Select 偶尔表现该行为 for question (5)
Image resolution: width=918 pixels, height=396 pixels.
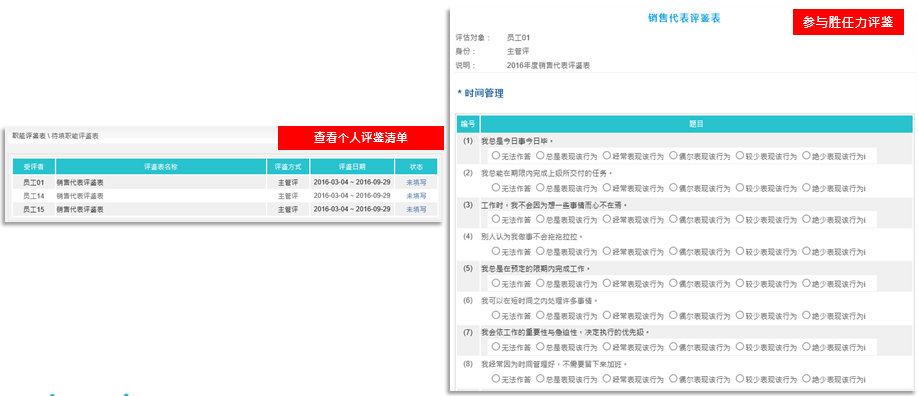[673, 283]
